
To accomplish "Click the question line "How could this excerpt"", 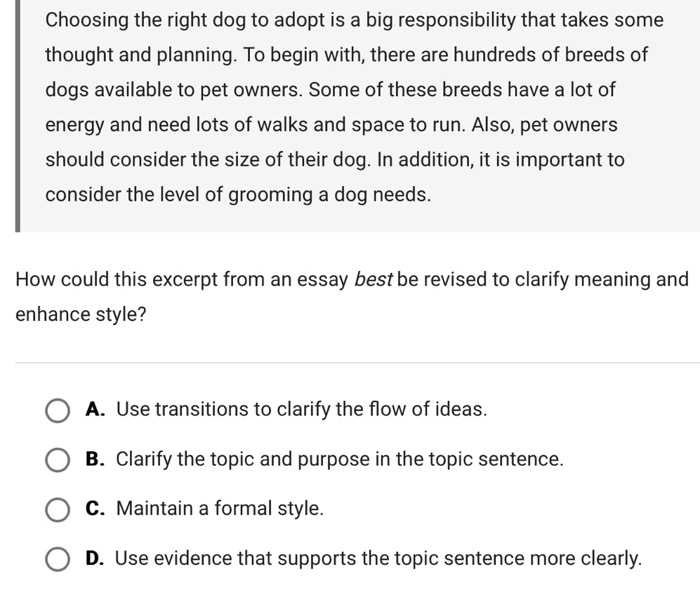I will (183, 280).
